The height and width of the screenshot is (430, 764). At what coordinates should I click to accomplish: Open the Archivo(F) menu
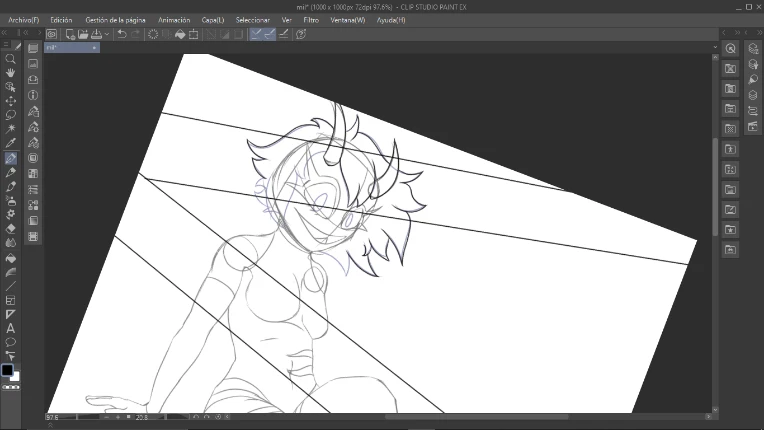[x=23, y=20]
